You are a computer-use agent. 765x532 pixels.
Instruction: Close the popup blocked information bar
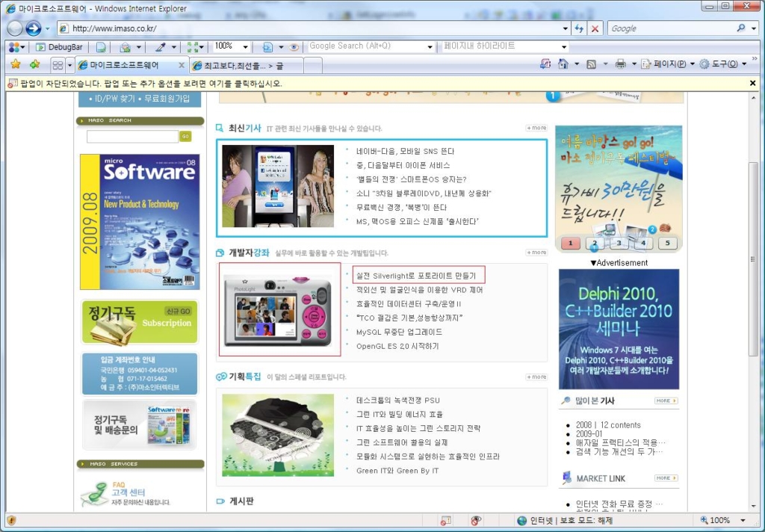(752, 84)
